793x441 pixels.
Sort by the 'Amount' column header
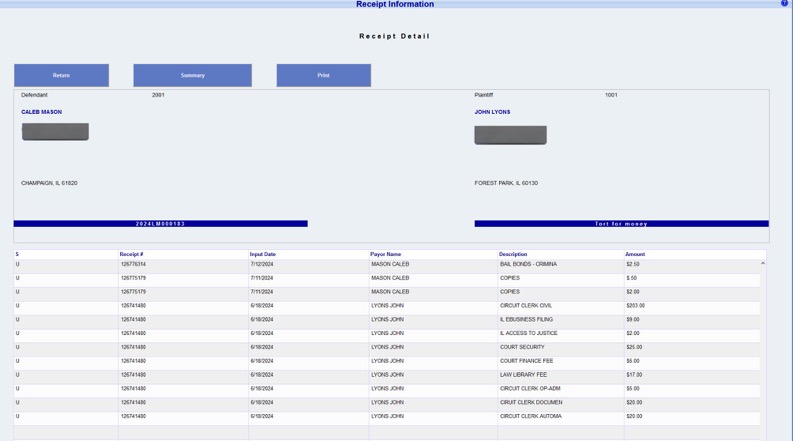[635, 254]
